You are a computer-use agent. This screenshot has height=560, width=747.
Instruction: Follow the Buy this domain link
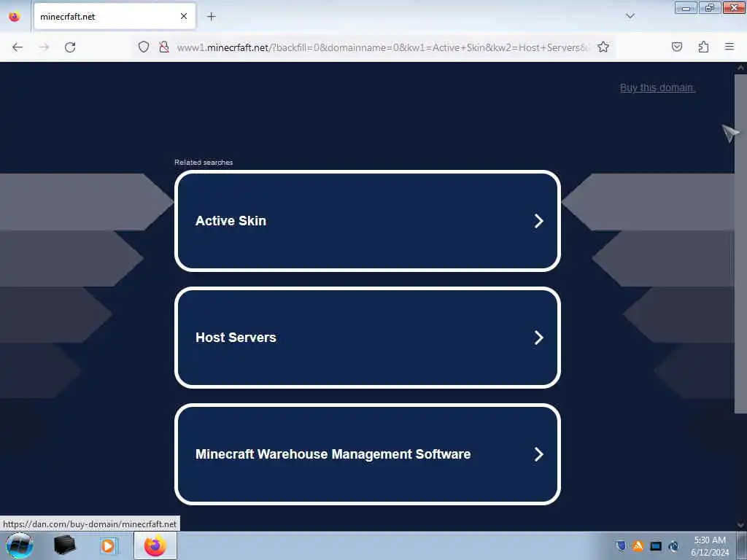[x=657, y=87]
